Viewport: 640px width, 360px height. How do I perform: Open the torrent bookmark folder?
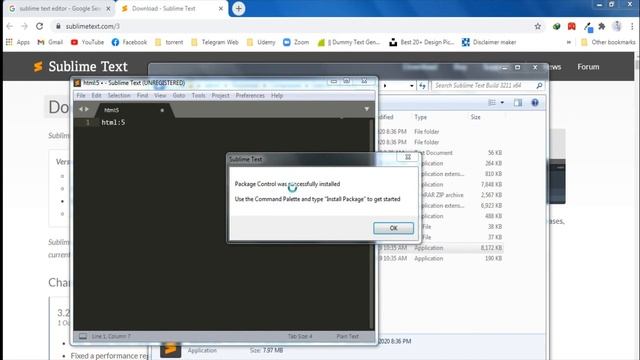pyautogui.click(x=169, y=42)
